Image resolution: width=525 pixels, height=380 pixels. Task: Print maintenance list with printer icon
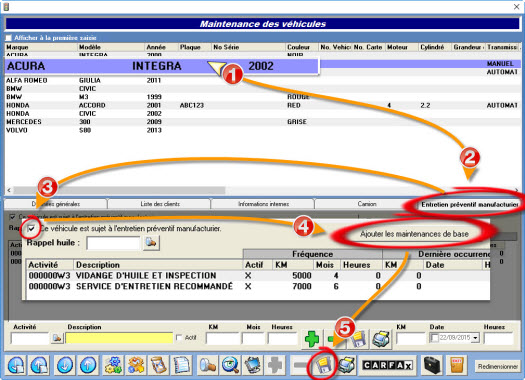coord(381,339)
